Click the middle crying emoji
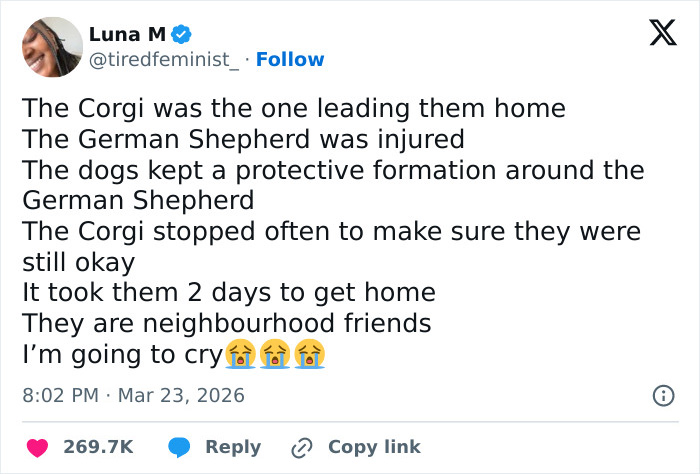 coord(274,353)
